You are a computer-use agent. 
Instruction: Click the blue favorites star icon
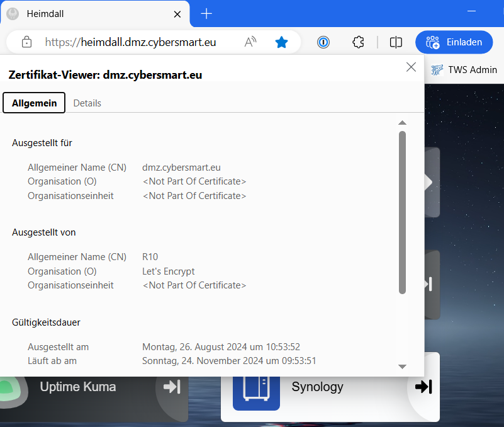[x=281, y=42]
